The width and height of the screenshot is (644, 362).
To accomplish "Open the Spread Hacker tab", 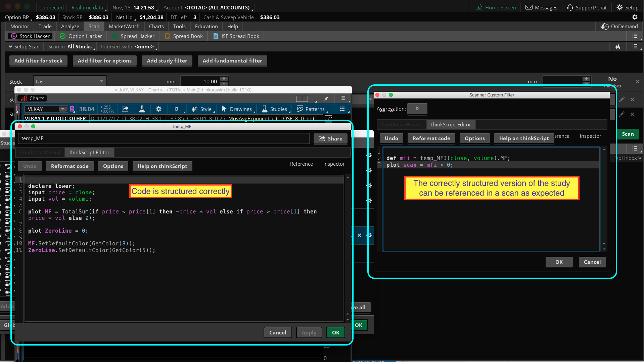I will point(133,36).
